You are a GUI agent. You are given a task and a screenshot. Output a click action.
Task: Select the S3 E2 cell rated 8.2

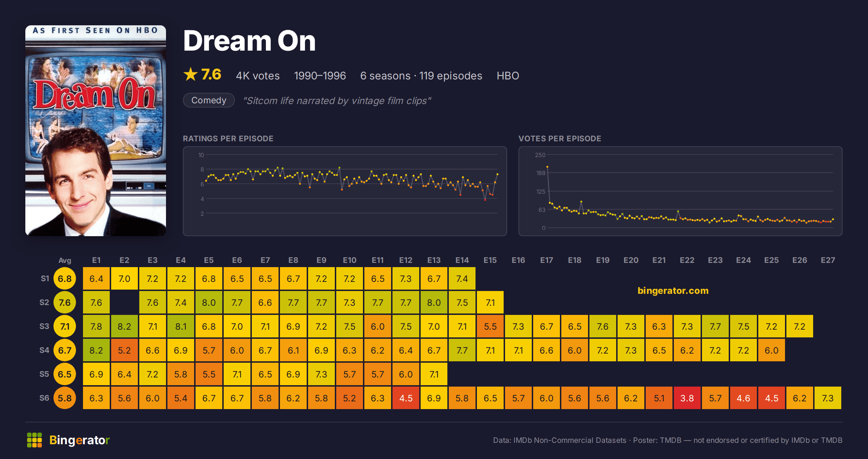coord(125,327)
